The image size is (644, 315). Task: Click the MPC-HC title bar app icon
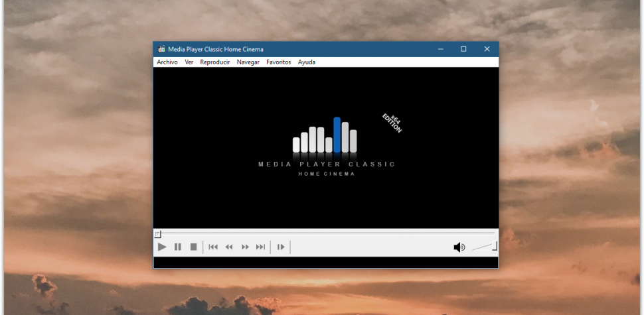(161, 49)
